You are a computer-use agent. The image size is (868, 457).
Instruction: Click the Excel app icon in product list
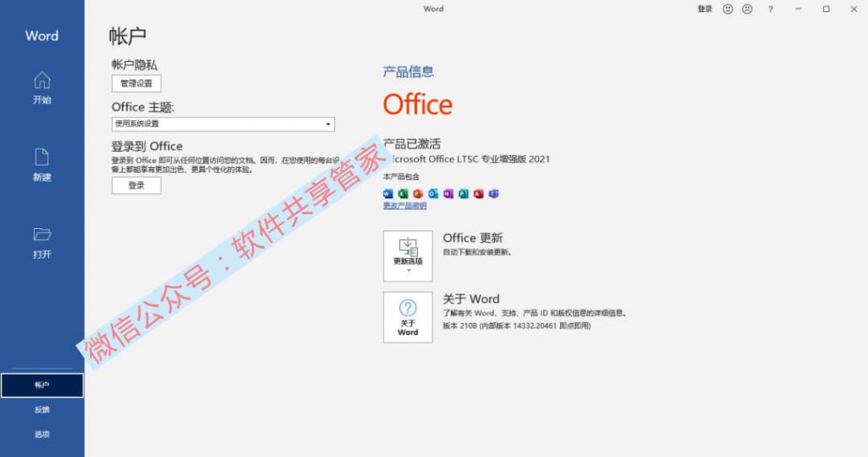pyautogui.click(x=403, y=193)
